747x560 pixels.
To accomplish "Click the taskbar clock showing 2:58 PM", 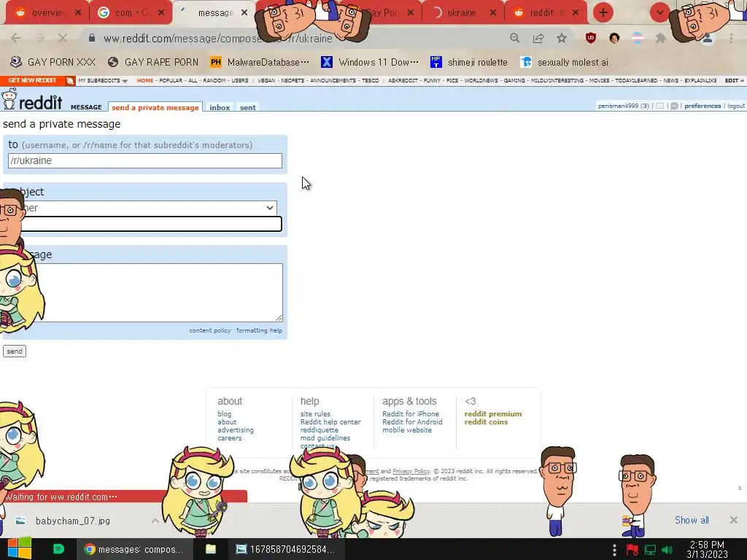I will point(707,549).
